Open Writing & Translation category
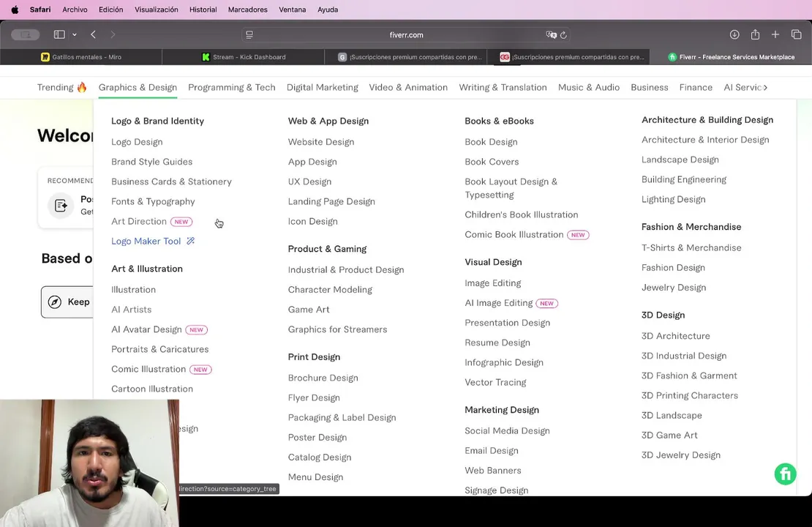812x527 pixels. 503,87
